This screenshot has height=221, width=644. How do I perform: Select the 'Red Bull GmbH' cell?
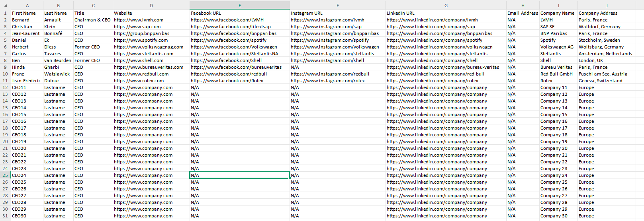[x=558, y=74]
